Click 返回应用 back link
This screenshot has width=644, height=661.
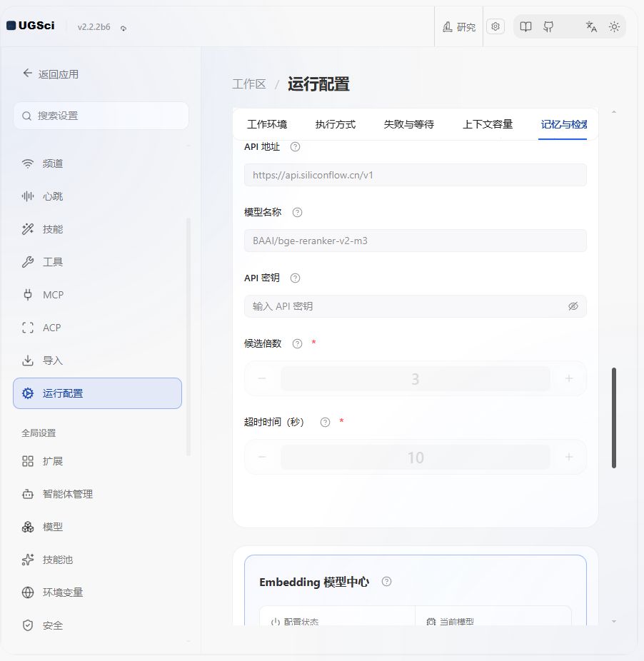[51, 74]
